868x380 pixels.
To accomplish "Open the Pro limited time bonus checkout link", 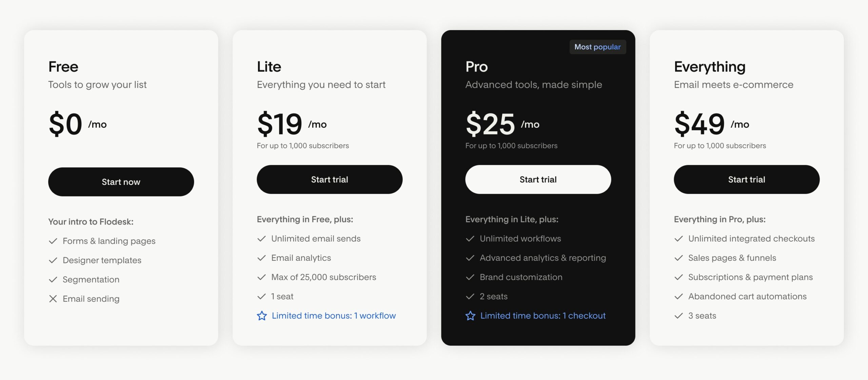I will click(x=542, y=316).
